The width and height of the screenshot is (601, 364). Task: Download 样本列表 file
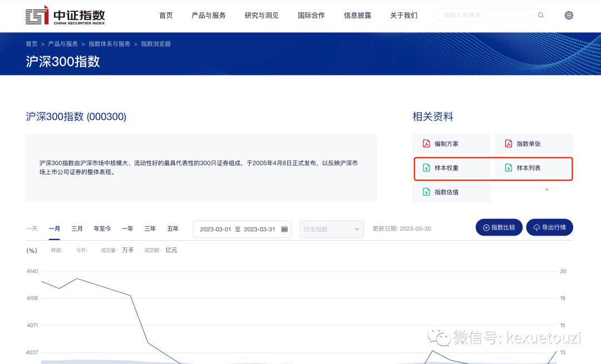(533, 168)
